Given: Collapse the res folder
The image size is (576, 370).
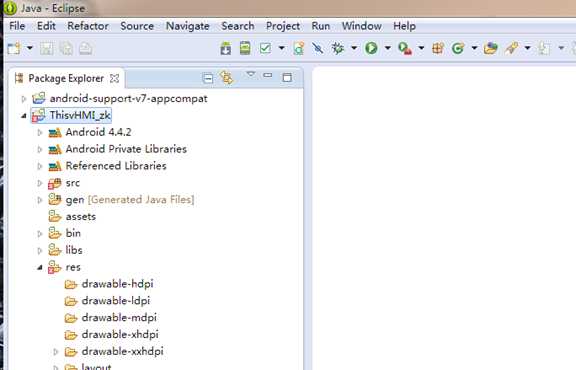Looking at the screenshot, I should point(40,267).
